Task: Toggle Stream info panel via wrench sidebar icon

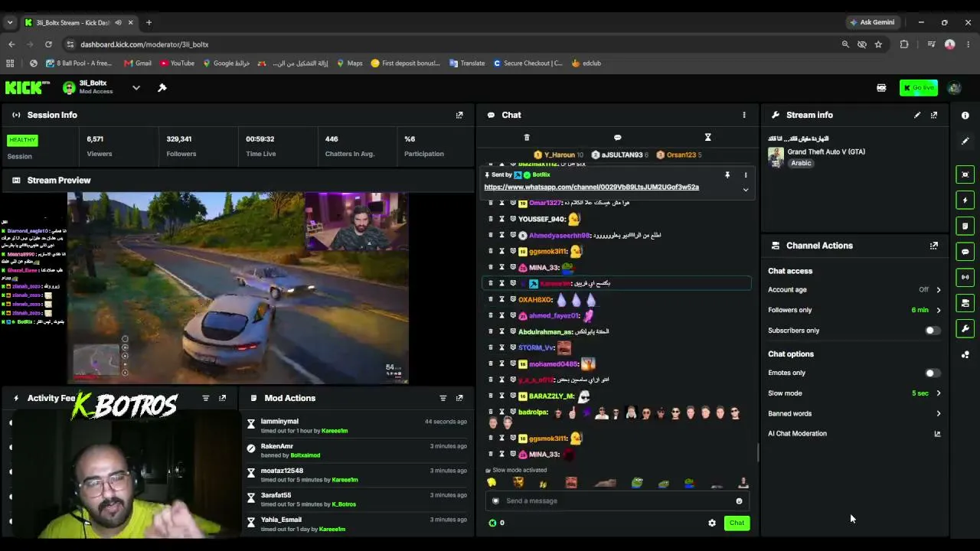Action: point(965,329)
